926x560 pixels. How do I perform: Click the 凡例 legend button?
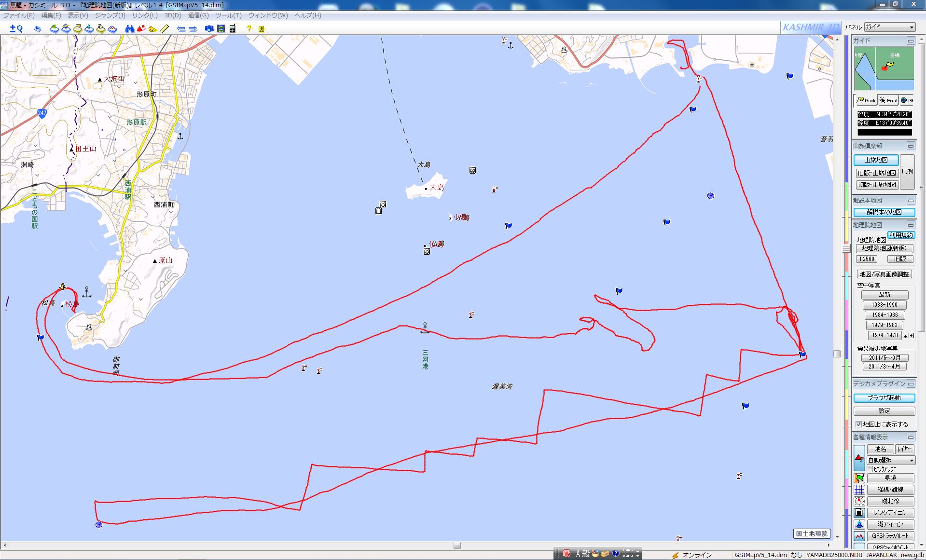[907, 172]
